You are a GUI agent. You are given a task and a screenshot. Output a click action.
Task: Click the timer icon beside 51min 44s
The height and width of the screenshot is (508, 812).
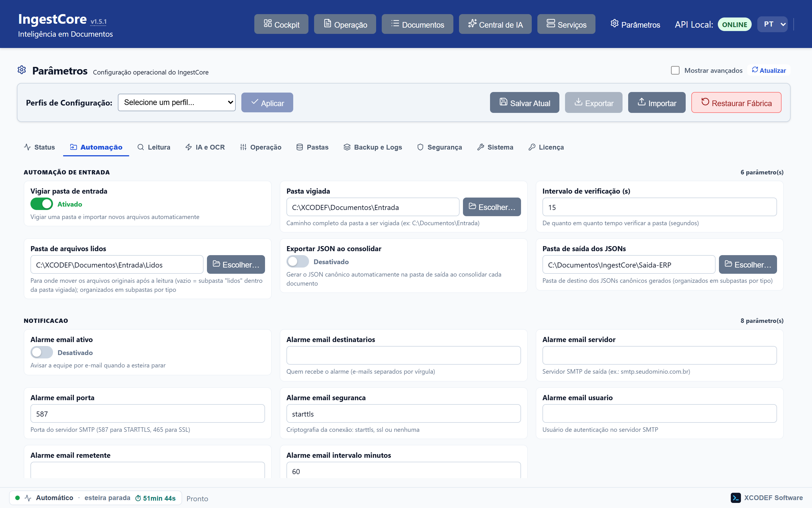pos(138,498)
